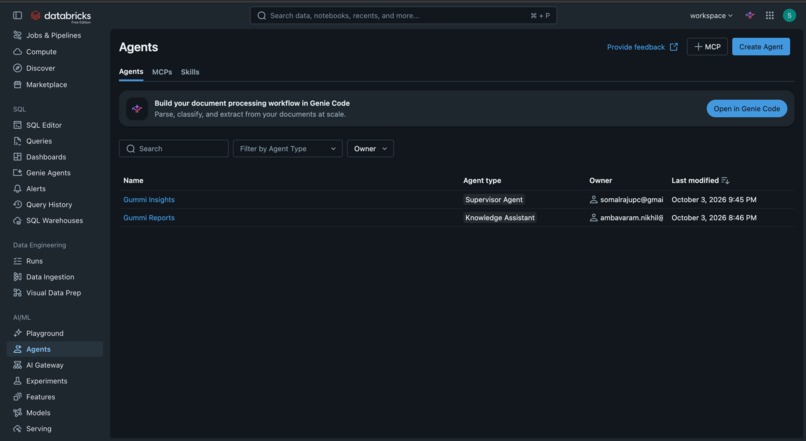Viewport: 806px width, 441px height.
Task: Click owner somalrajupc@gmai cell
Action: click(x=626, y=199)
